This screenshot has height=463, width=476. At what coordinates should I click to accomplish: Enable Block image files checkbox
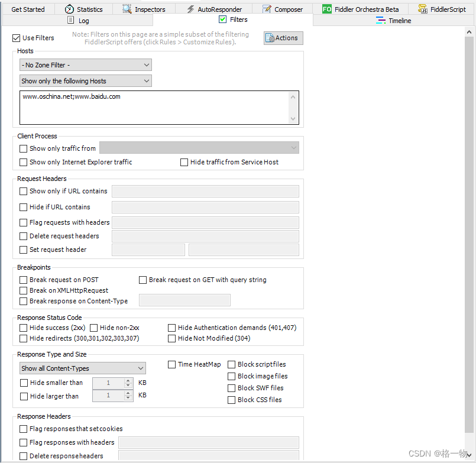click(x=231, y=376)
